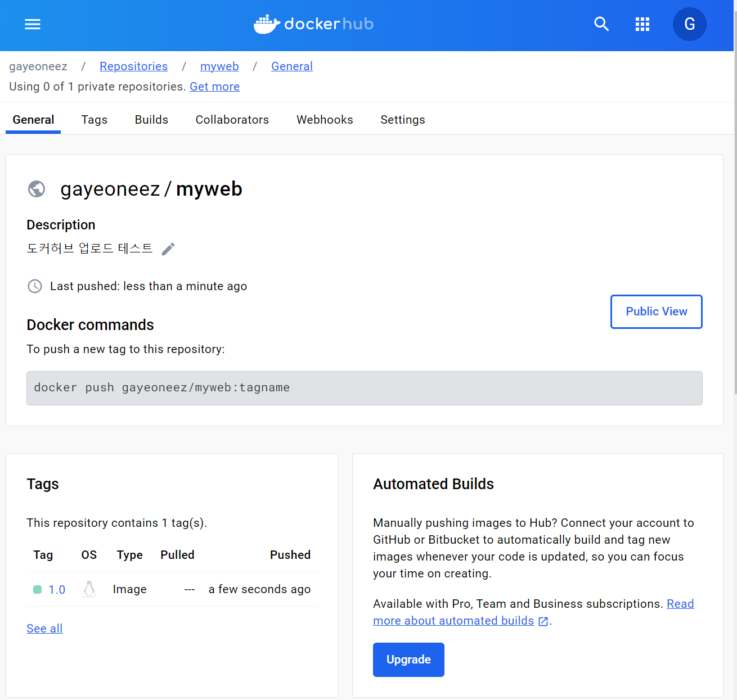Go to the Webhooks tab
Image resolution: width=737 pixels, height=700 pixels.
(x=325, y=120)
